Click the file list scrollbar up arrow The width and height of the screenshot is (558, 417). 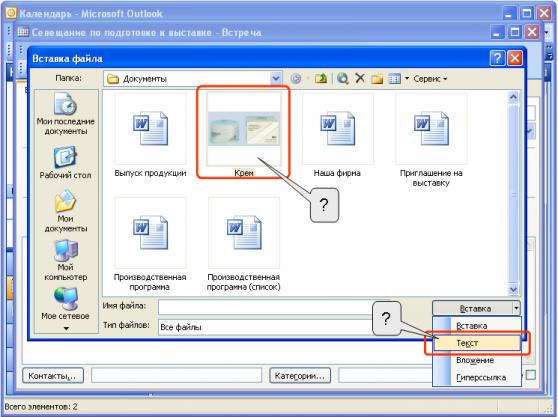click(513, 97)
